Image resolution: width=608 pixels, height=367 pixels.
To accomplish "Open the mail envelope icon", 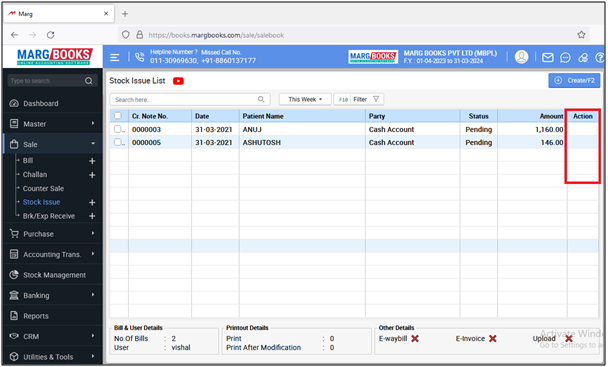I will click(x=547, y=57).
